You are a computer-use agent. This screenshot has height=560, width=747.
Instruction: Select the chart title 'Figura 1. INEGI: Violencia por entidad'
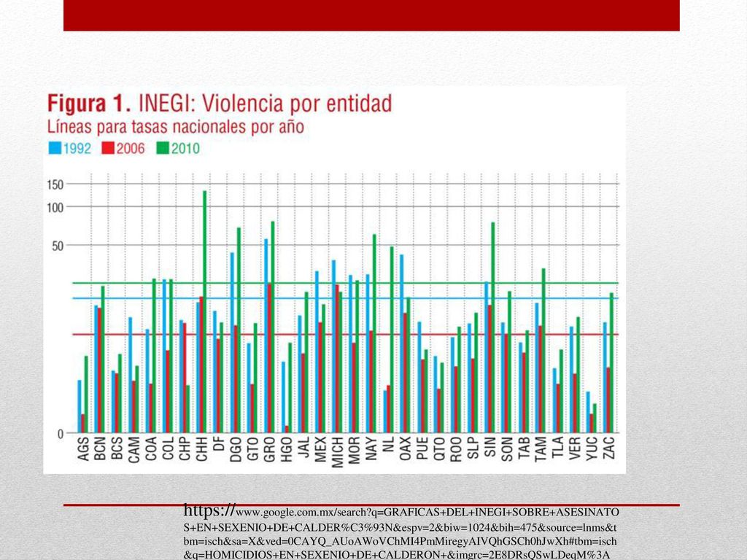point(220,104)
